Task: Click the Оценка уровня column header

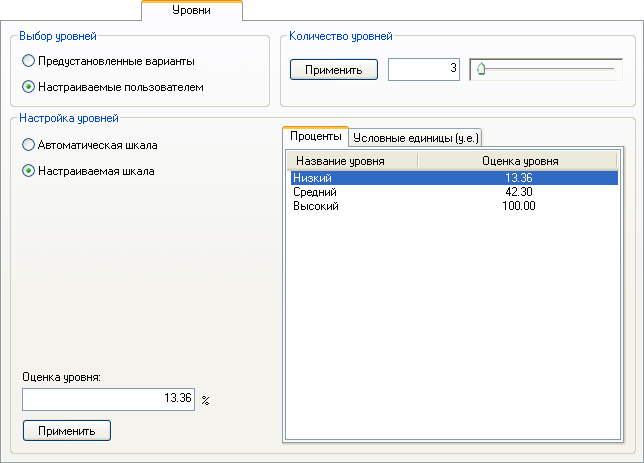Action: [x=518, y=161]
